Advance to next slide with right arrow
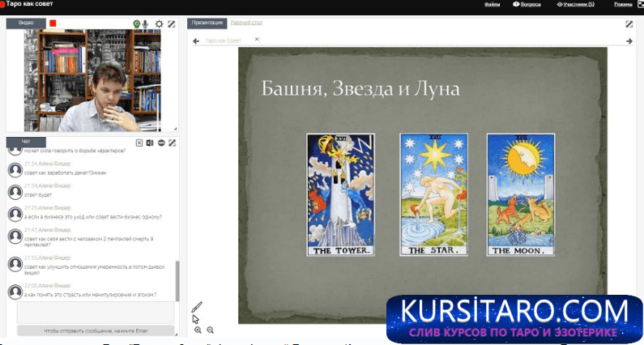The width and height of the screenshot is (644, 345). click(x=629, y=40)
